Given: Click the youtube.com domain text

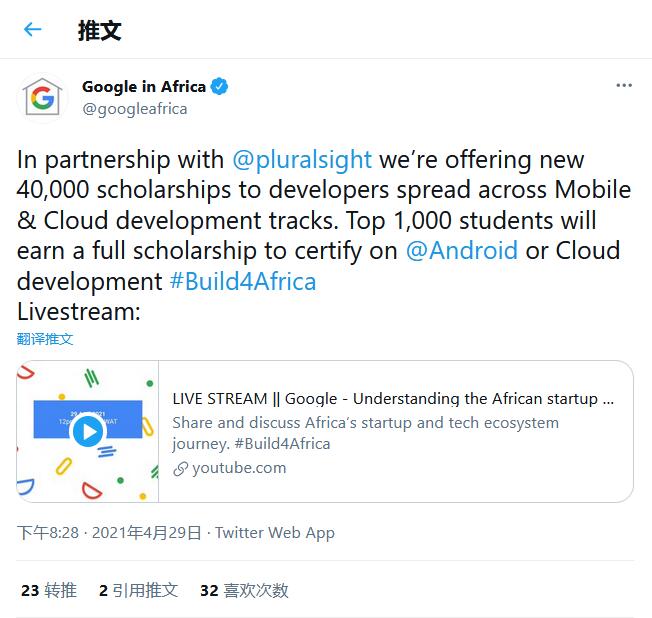Looking at the screenshot, I should (x=239, y=468).
